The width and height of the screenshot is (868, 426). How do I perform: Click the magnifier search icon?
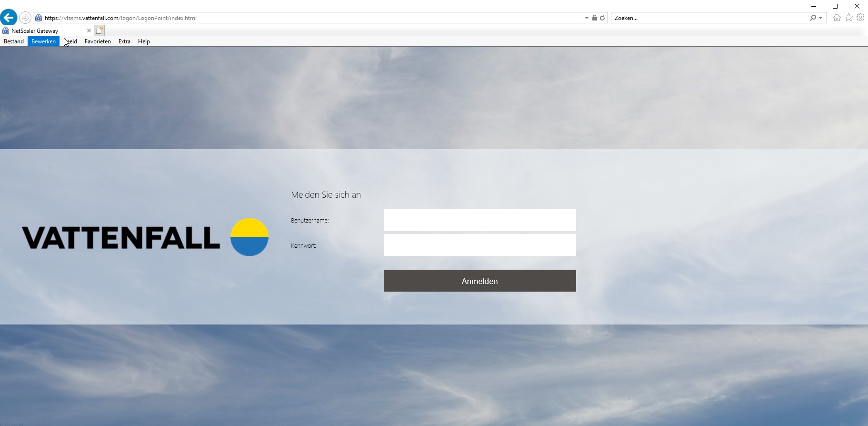pyautogui.click(x=813, y=18)
